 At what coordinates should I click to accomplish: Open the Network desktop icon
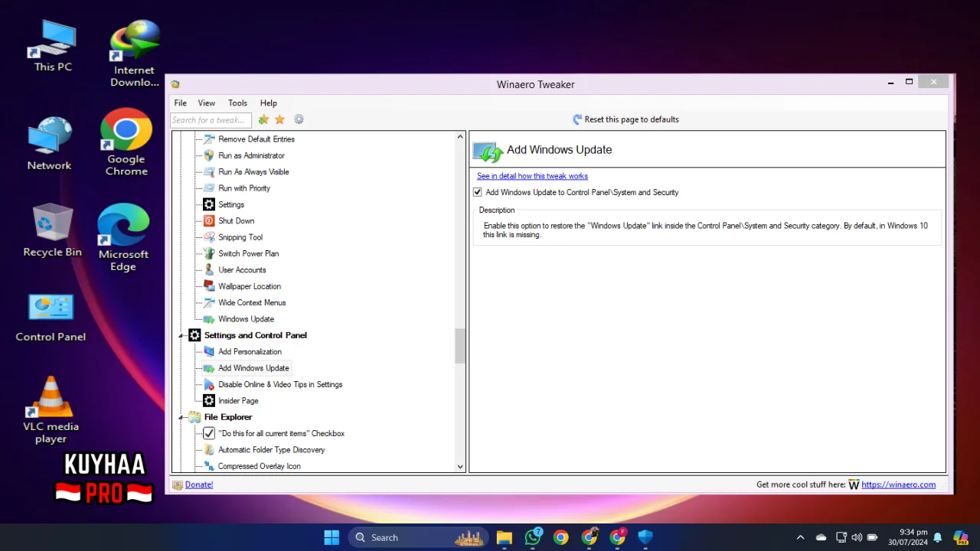49,144
